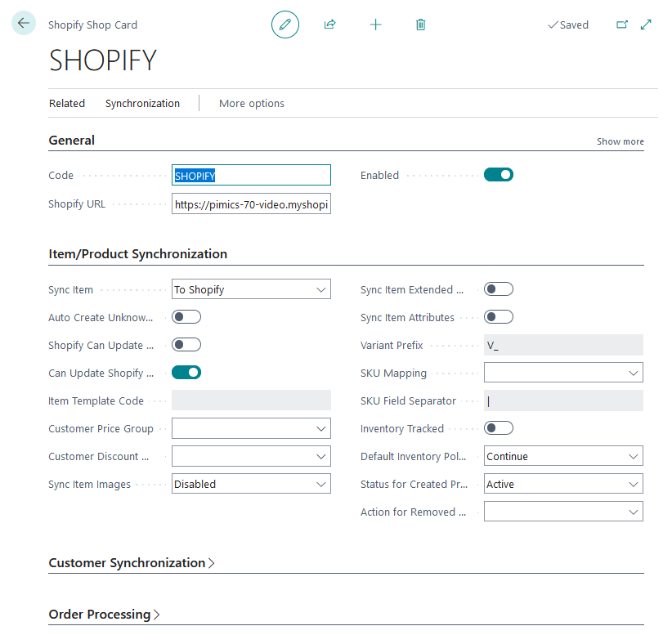Viewport: 672px width, 644px height.
Task: Collapse Item/Product Synchronization heading
Action: point(137,253)
